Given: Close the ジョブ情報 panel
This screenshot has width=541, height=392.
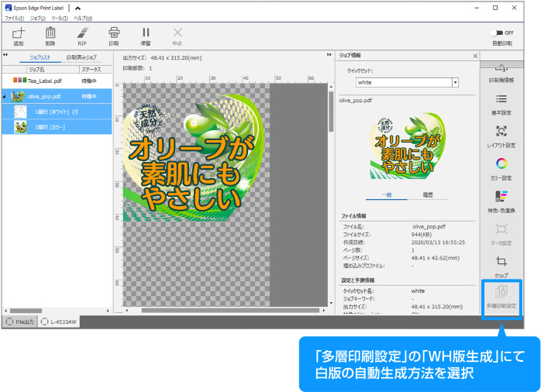Looking at the screenshot, I should pos(474,56).
